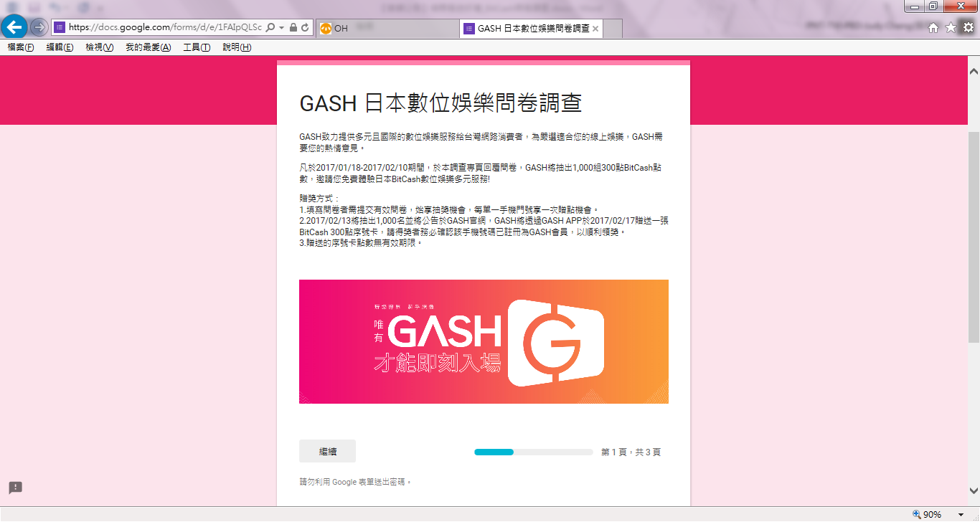The height and width of the screenshot is (522, 980).
Task: Open the Tools gear icon
Action: [x=968, y=28]
